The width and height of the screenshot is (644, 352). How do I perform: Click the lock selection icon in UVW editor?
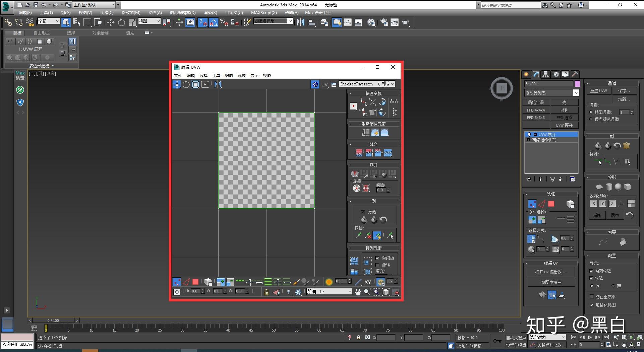(x=266, y=292)
